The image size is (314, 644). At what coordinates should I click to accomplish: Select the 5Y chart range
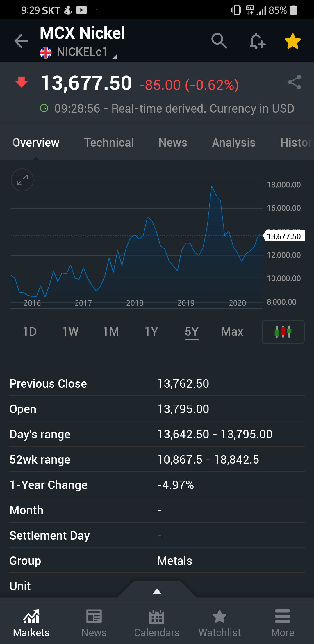pyautogui.click(x=192, y=332)
